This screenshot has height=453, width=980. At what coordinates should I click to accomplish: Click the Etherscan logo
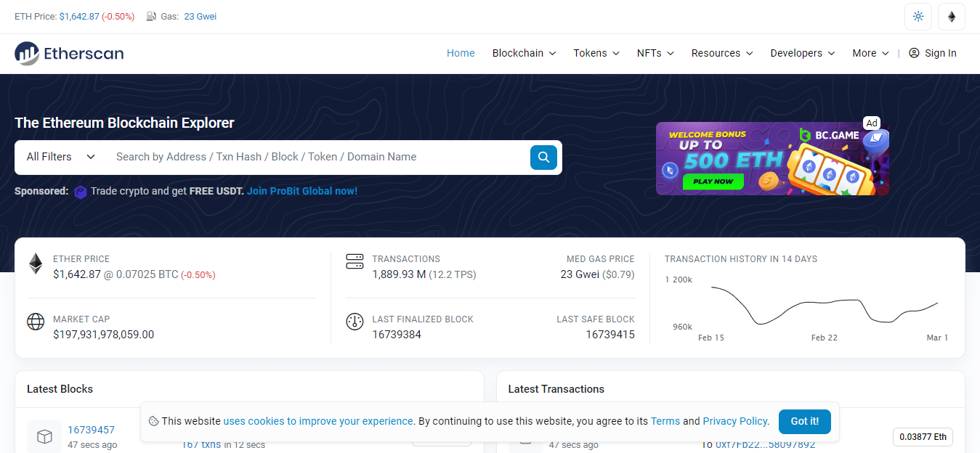pos(68,53)
